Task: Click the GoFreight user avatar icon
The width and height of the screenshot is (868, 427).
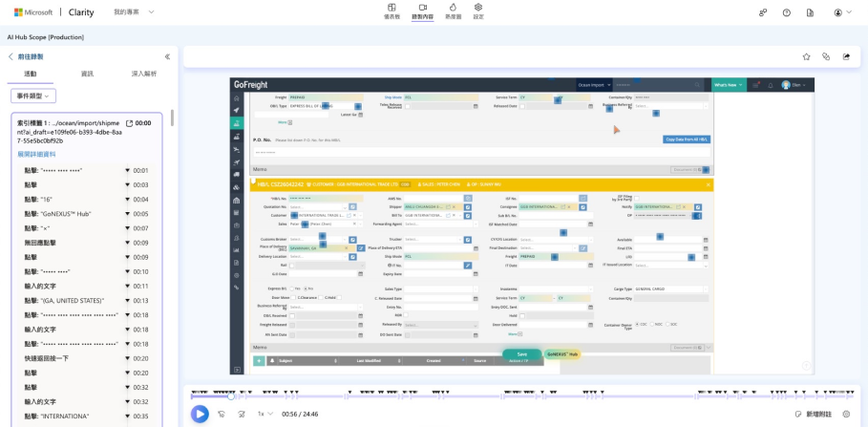Action: [x=786, y=85]
